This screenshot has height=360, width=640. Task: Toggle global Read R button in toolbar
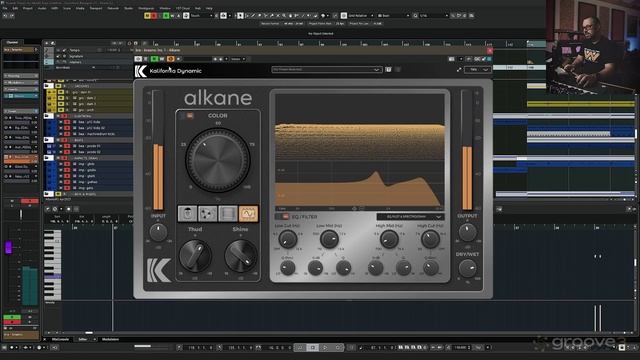[x=166, y=16]
